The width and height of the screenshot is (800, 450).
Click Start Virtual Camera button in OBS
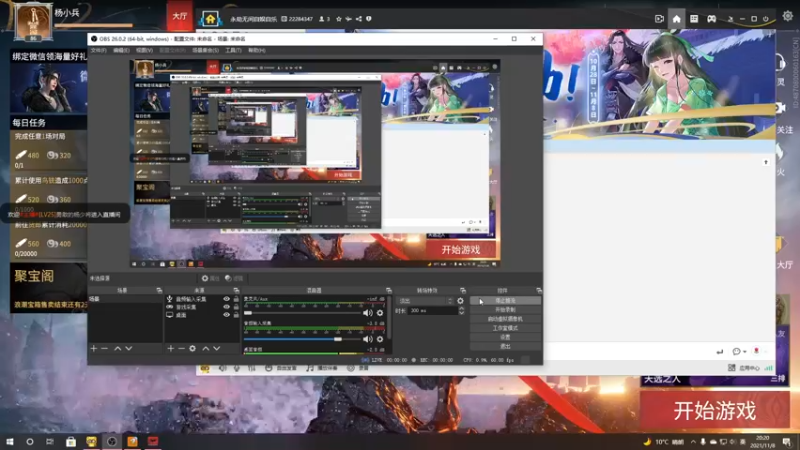click(505, 319)
